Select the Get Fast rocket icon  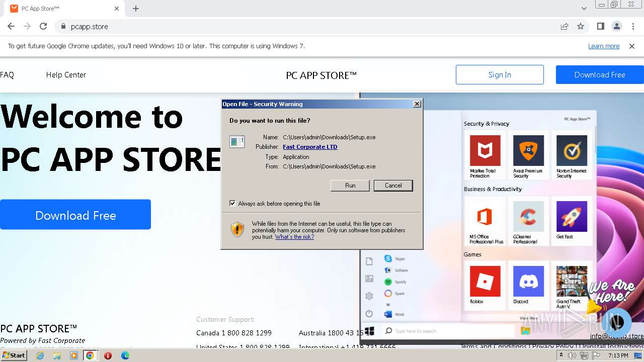tap(572, 216)
